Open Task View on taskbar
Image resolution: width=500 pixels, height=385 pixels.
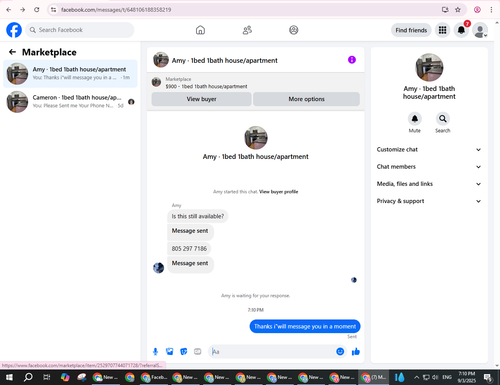47,377
